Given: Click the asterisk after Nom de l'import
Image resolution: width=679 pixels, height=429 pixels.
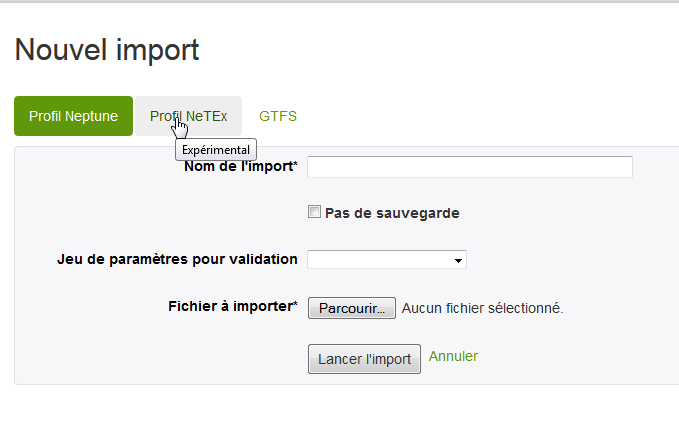Looking at the screenshot, I should (x=295, y=165).
